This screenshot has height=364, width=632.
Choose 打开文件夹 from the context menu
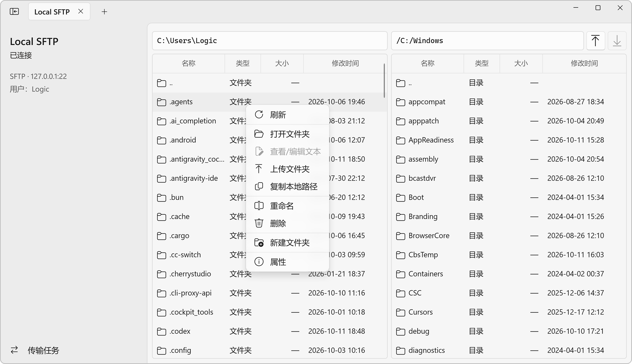coord(287,134)
